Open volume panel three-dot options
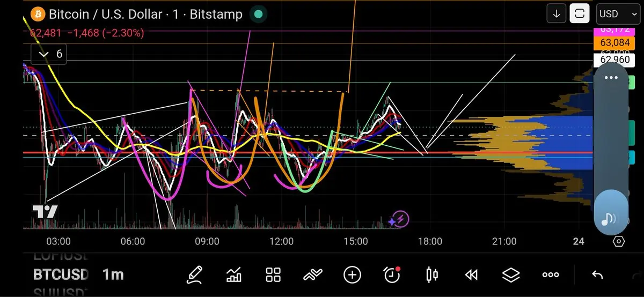This screenshot has width=644, height=297. click(611, 77)
